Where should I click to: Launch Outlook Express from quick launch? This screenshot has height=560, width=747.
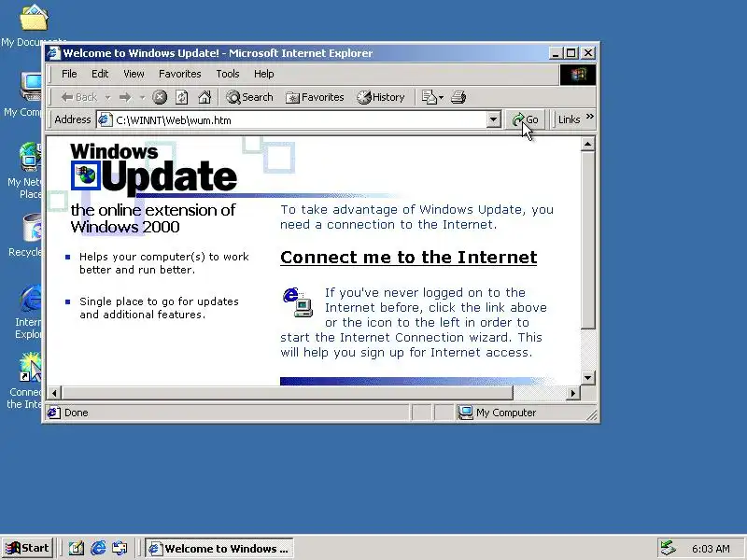pos(120,548)
